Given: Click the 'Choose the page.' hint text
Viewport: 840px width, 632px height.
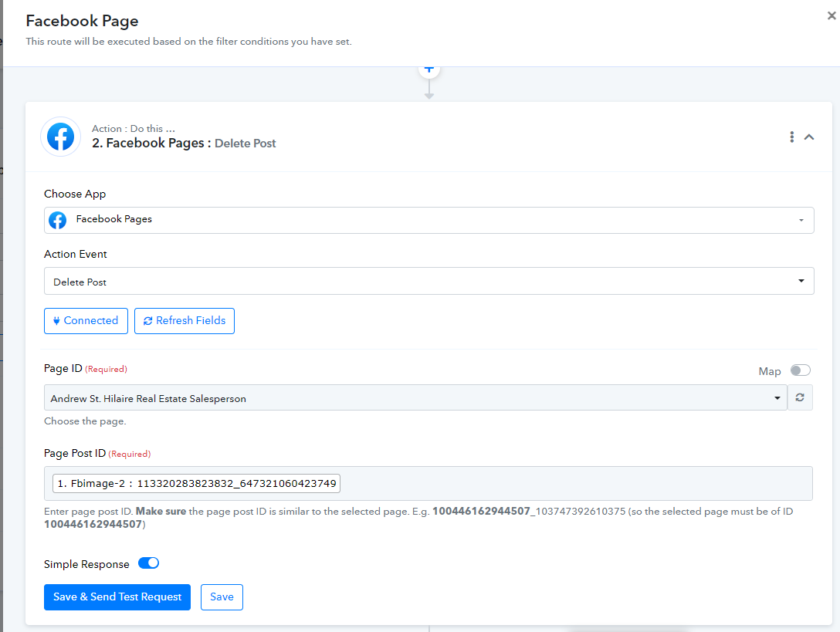Looking at the screenshot, I should [x=85, y=421].
